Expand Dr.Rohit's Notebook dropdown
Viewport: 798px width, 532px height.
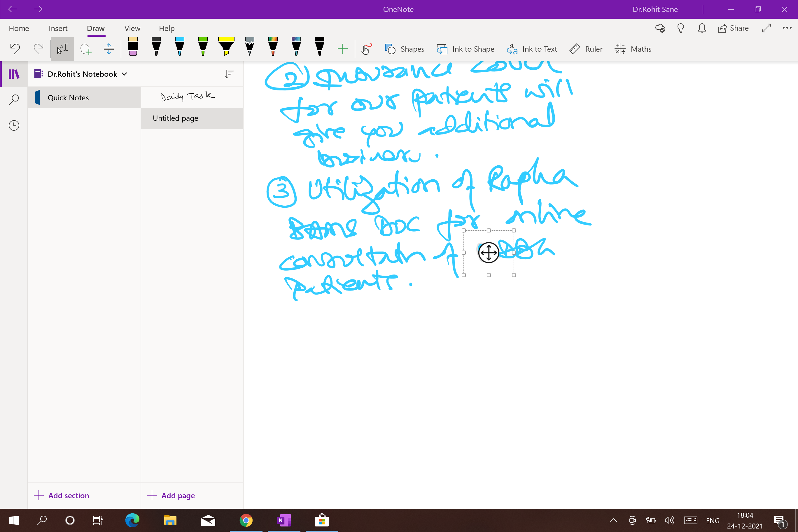point(81,74)
